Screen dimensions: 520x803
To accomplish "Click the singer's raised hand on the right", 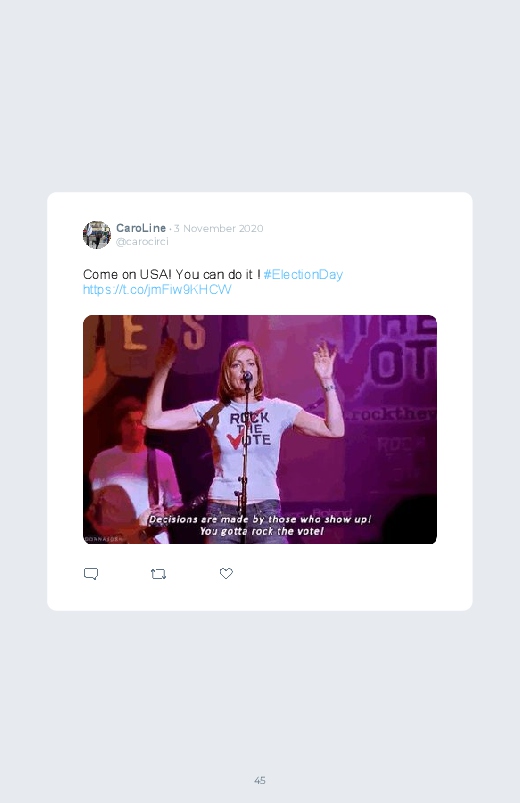I will pos(324,360).
